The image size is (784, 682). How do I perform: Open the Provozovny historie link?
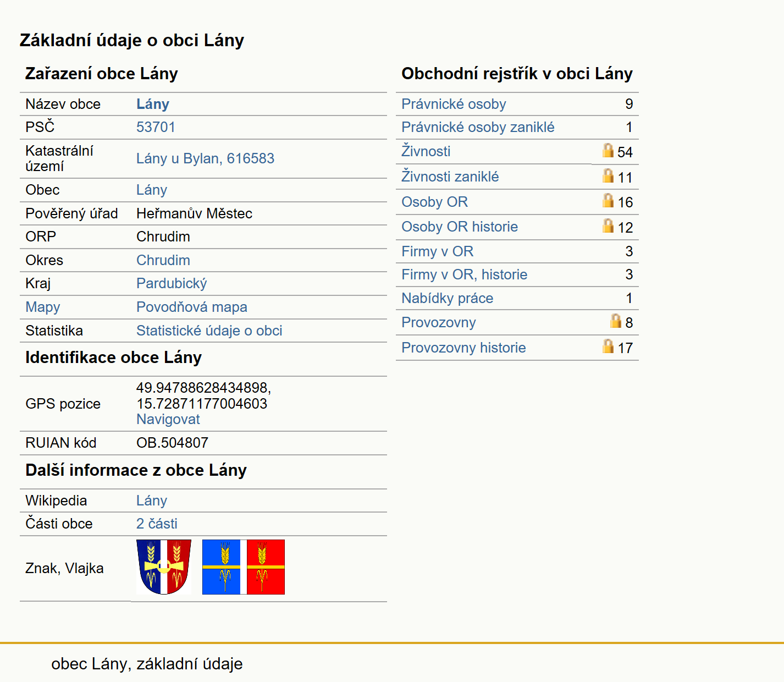tap(463, 348)
